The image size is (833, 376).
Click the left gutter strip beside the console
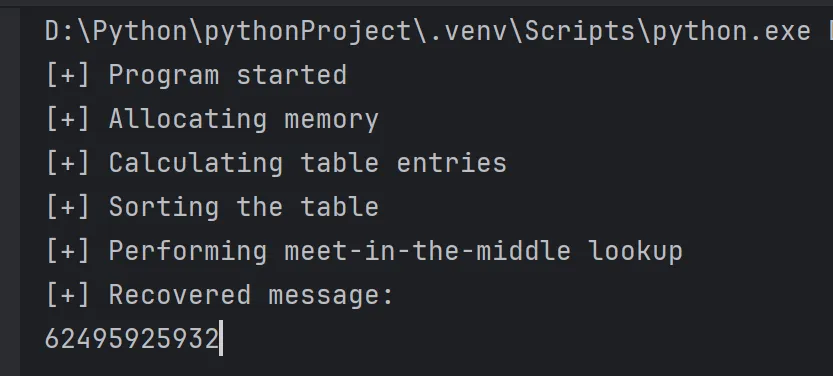click(x=10, y=191)
